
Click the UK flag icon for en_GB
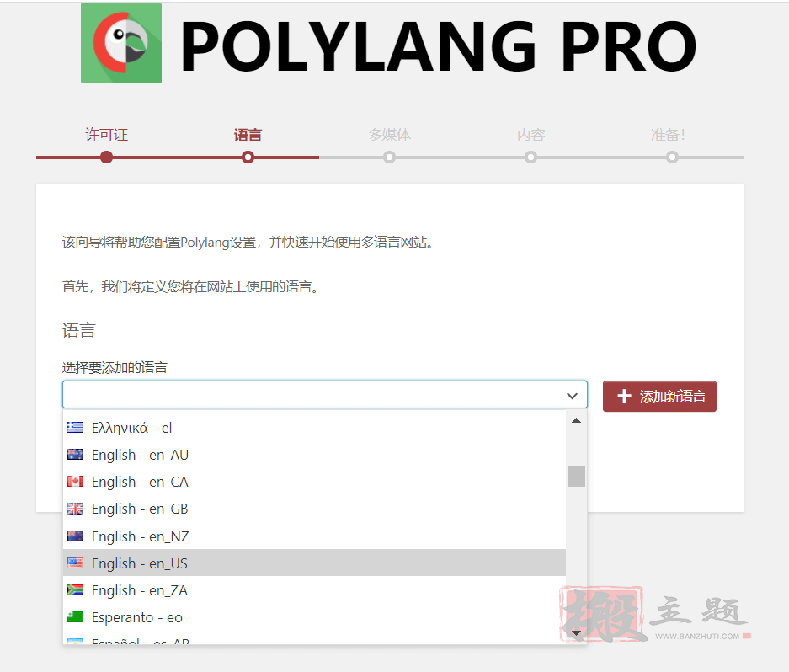(x=76, y=509)
